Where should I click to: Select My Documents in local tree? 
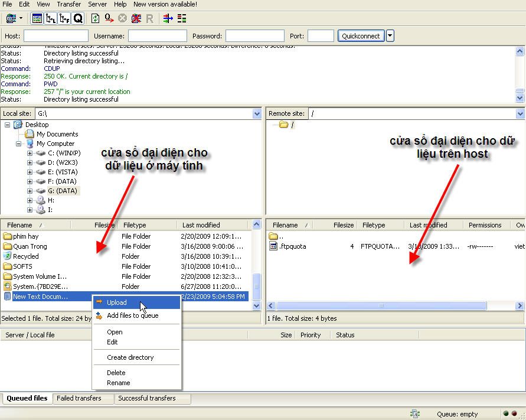point(57,134)
